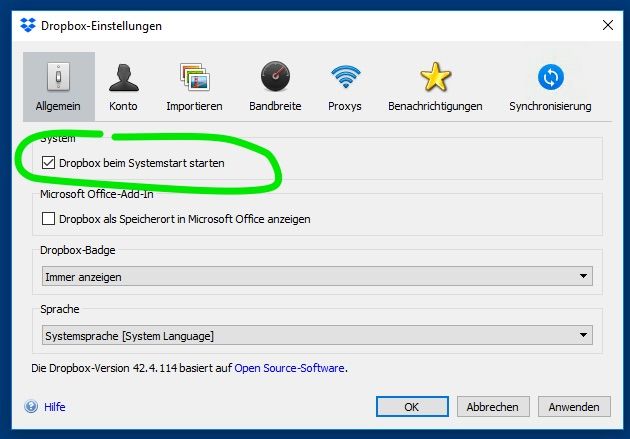Click the Sprache group label

point(59,309)
